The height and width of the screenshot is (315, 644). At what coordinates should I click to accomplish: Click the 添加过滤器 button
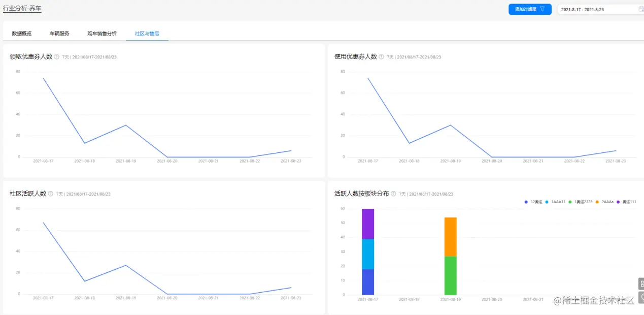click(x=530, y=9)
